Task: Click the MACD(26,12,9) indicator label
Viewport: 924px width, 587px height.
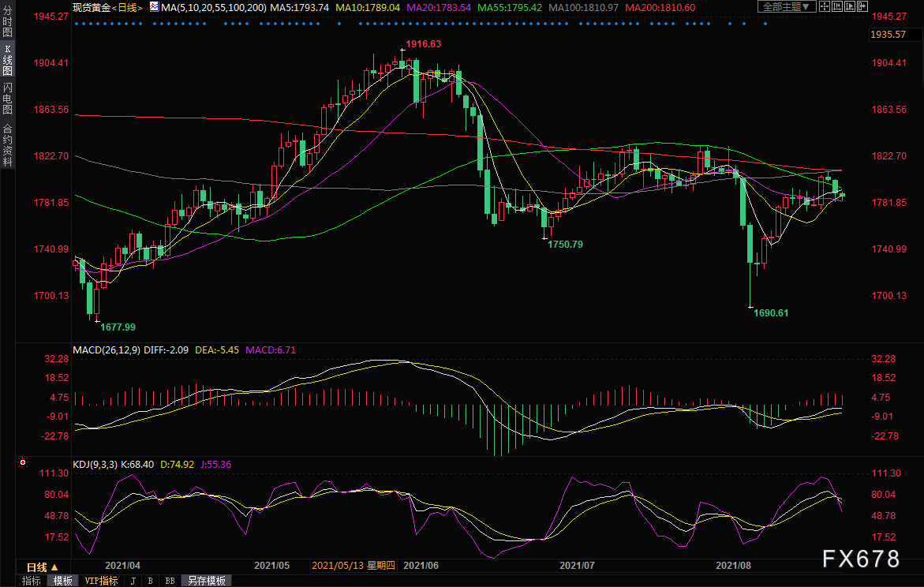Action: tap(105, 350)
